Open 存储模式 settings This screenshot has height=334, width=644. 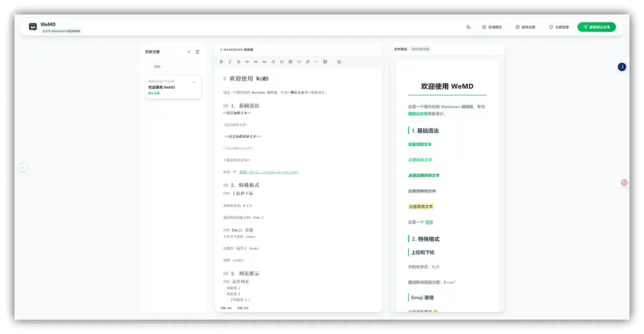493,27
